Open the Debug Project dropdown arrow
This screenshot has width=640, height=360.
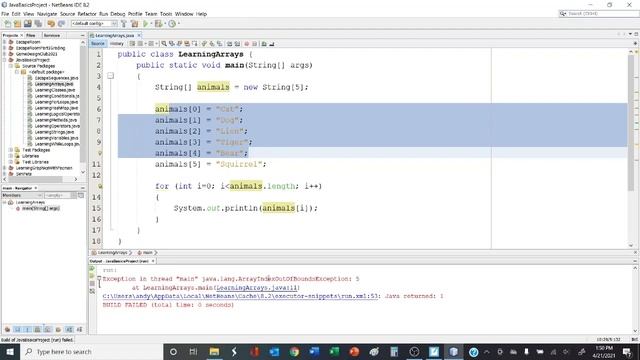click(165, 24)
